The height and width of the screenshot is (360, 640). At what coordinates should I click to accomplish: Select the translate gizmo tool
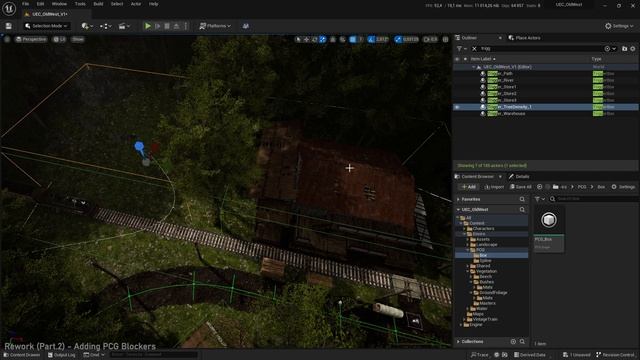tap(307, 39)
